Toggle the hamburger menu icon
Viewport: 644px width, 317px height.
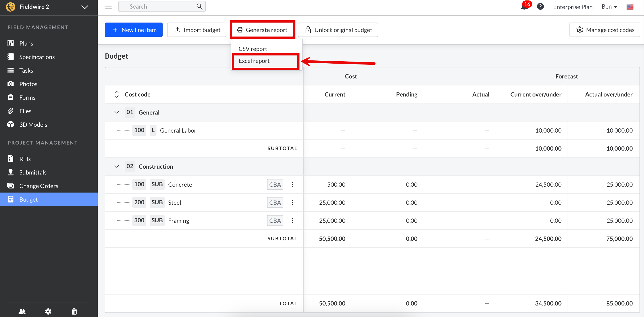[x=108, y=7]
